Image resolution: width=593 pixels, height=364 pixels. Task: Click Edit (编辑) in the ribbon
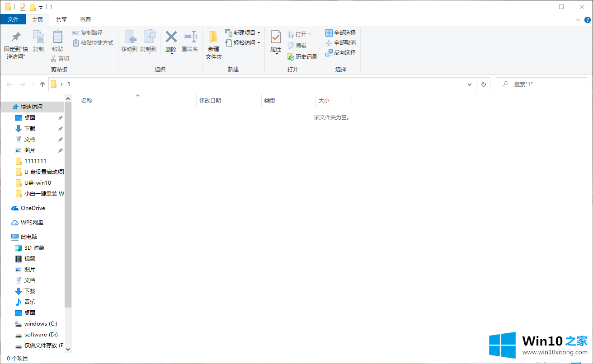click(297, 46)
